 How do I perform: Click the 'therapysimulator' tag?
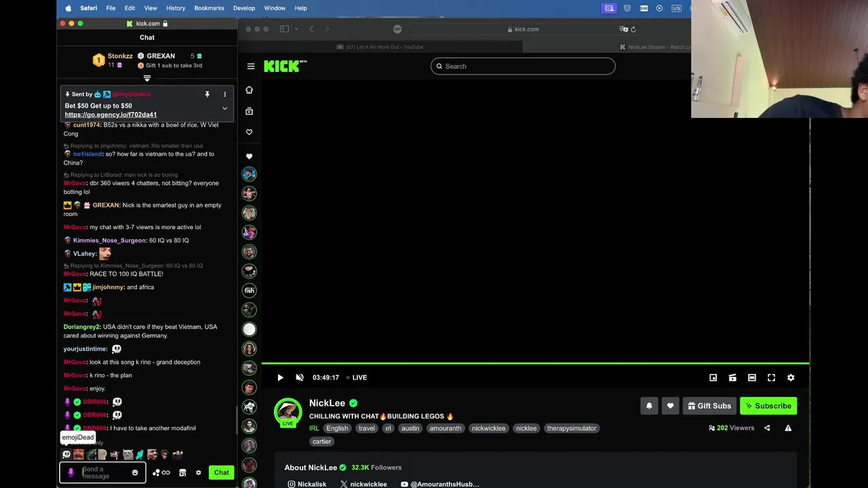pyautogui.click(x=572, y=428)
